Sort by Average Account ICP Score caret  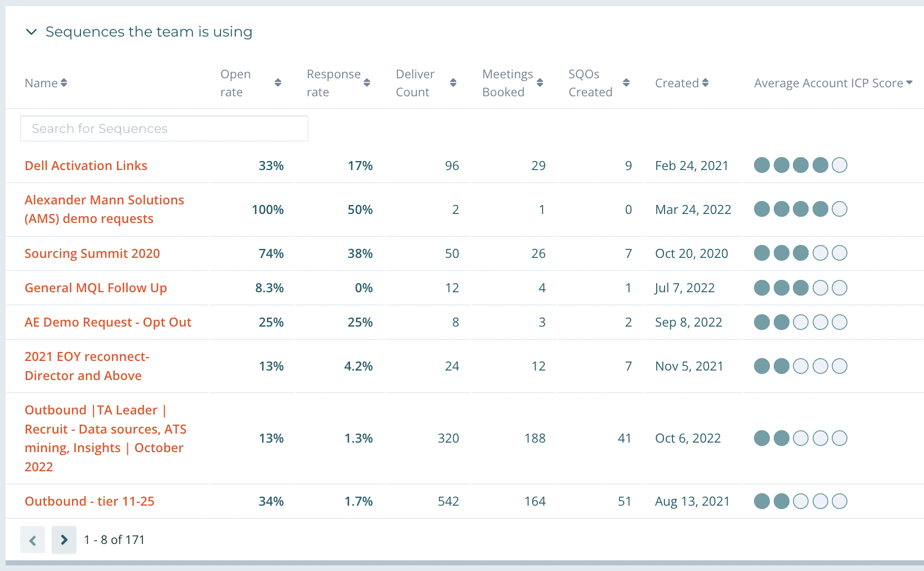[909, 83]
